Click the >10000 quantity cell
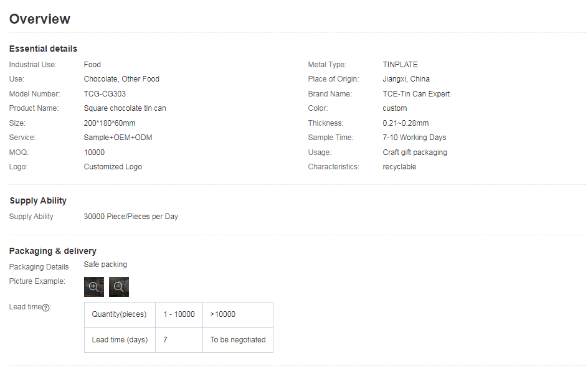 click(222, 314)
